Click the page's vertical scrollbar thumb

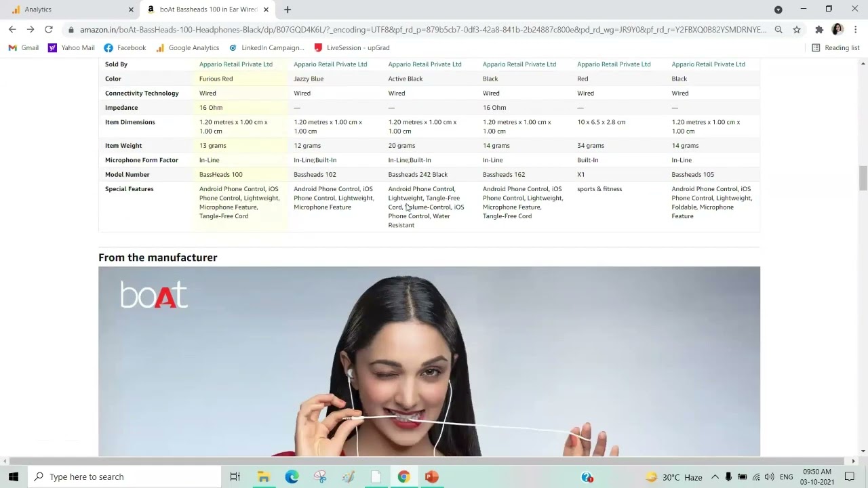point(863,178)
